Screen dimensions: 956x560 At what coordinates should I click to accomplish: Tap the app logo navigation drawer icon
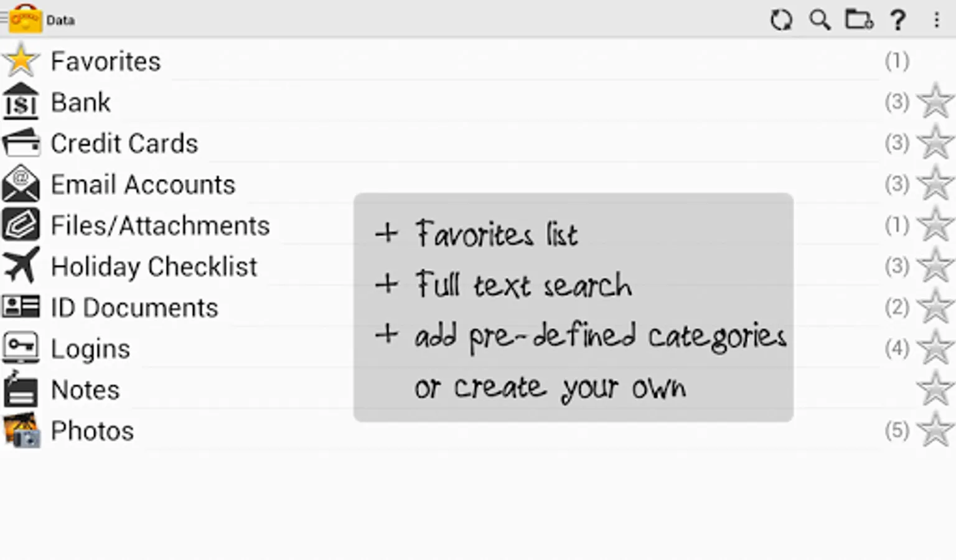click(x=24, y=19)
